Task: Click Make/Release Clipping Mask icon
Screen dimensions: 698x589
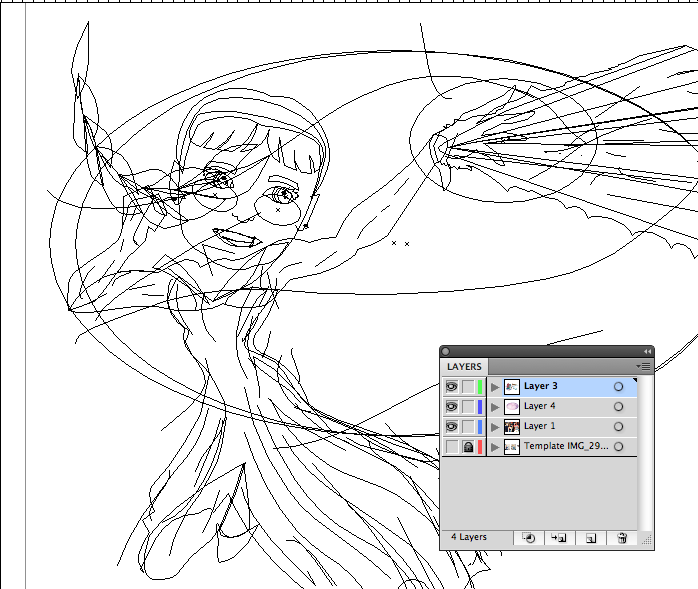Action: 529,538
